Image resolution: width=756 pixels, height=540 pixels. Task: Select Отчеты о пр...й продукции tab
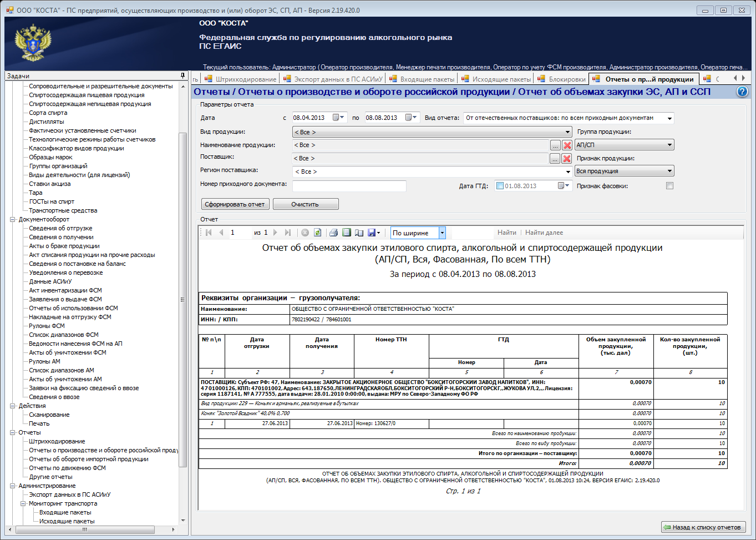pyautogui.click(x=643, y=79)
